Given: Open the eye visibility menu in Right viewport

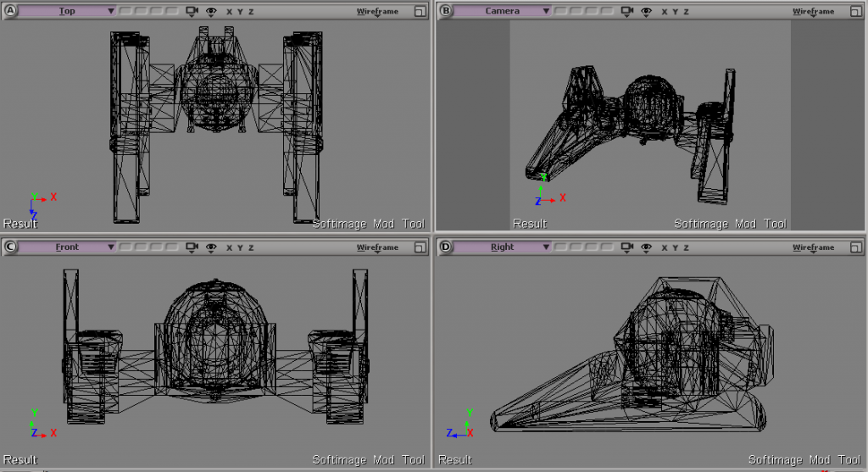Looking at the screenshot, I should point(646,248).
